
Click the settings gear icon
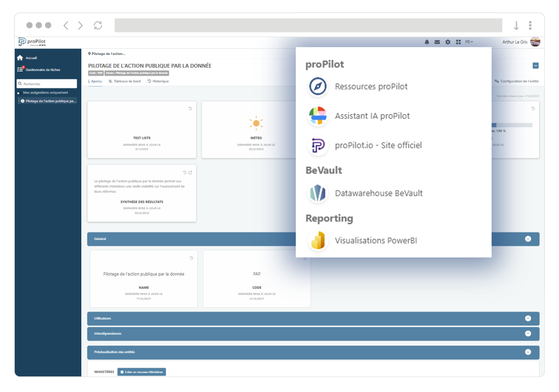click(448, 42)
